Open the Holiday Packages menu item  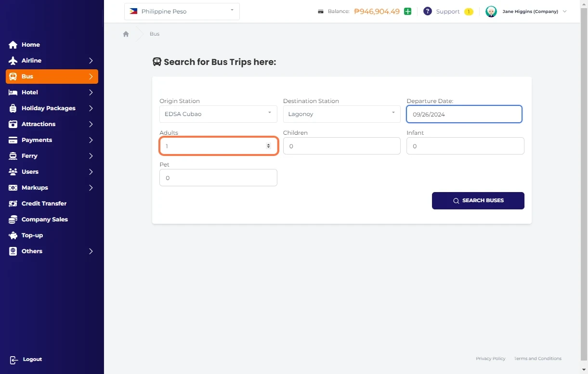[x=48, y=108]
